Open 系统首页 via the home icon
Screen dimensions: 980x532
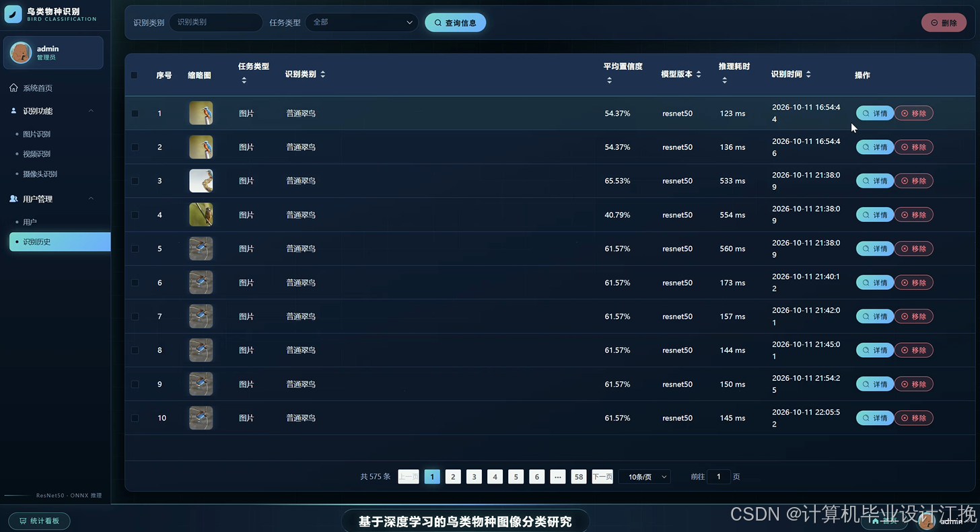(x=13, y=88)
